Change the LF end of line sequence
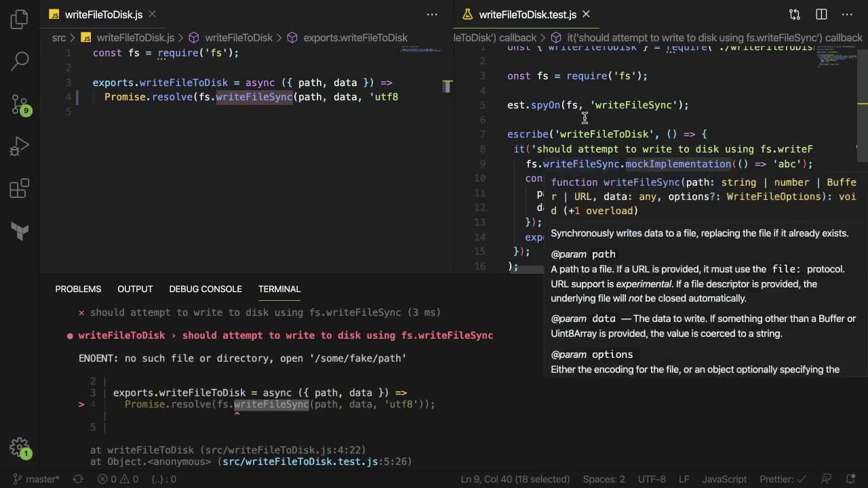This screenshot has height=488, width=868. click(x=684, y=479)
